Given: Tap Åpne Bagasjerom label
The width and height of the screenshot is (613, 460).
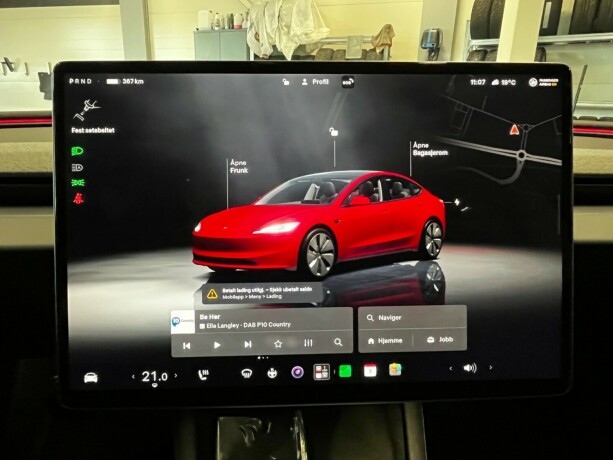Looking at the screenshot, I should 430,149.
